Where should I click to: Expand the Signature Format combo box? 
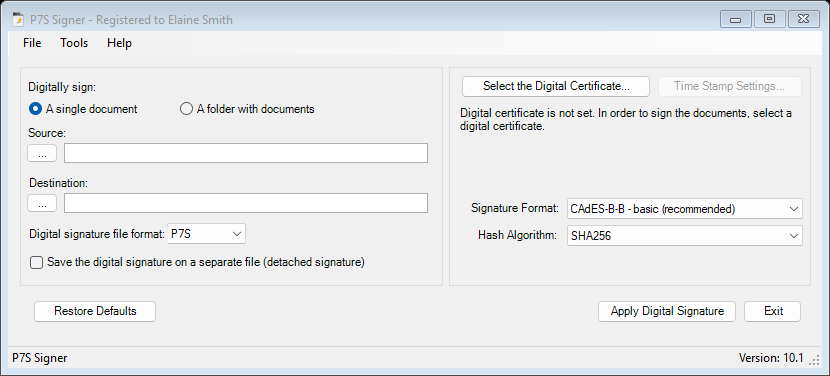pos(684,209)
